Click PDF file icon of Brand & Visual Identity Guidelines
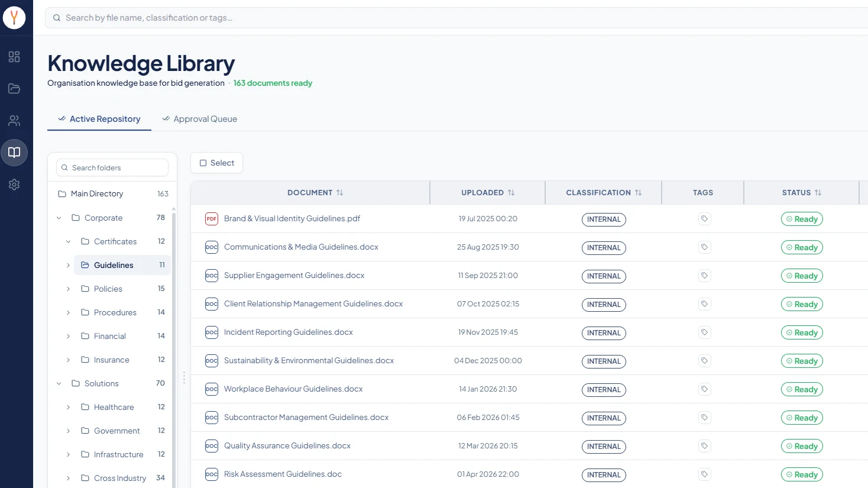The height and width of the screenshot is (488, 868). pyautogui.click(x=212, y=219)
